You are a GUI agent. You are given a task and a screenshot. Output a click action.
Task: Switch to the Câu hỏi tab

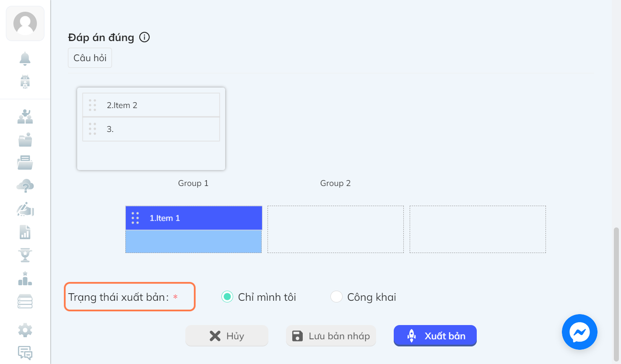point(90,58)
